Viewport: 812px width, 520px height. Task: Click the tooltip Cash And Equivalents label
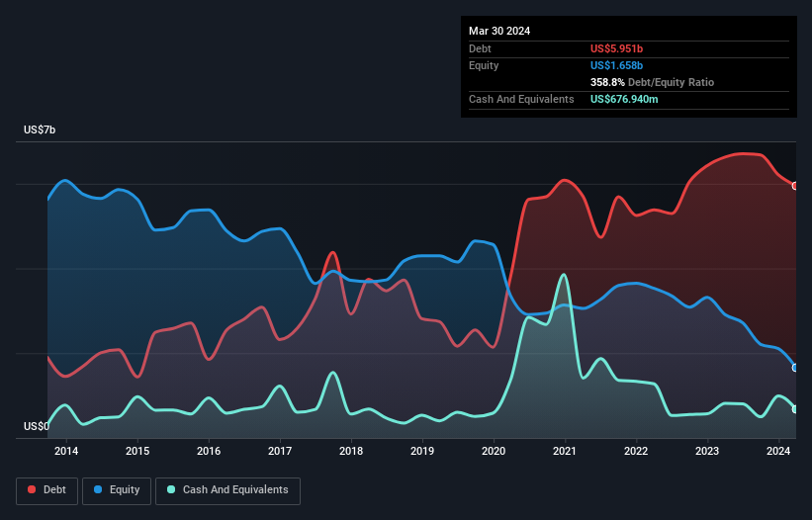click(x=521, y=99)
